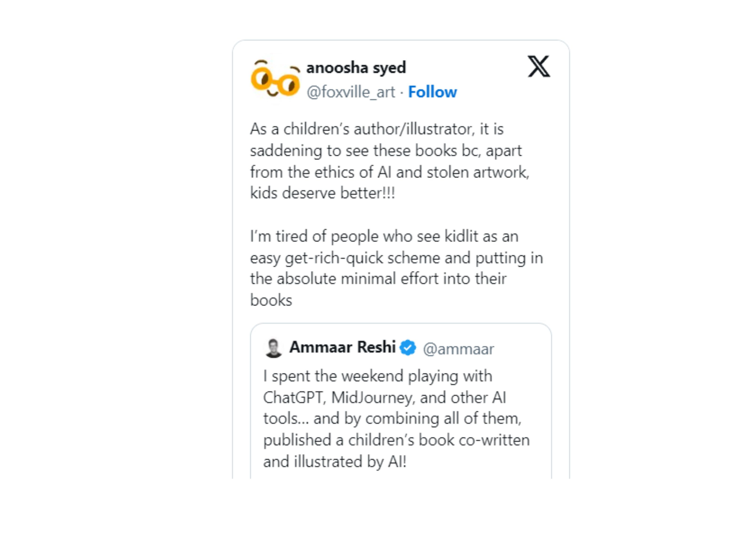Click the "kids deserve better!!!" sentence
Viewport: 756px width, 534px height.
[x=322, y=193]
